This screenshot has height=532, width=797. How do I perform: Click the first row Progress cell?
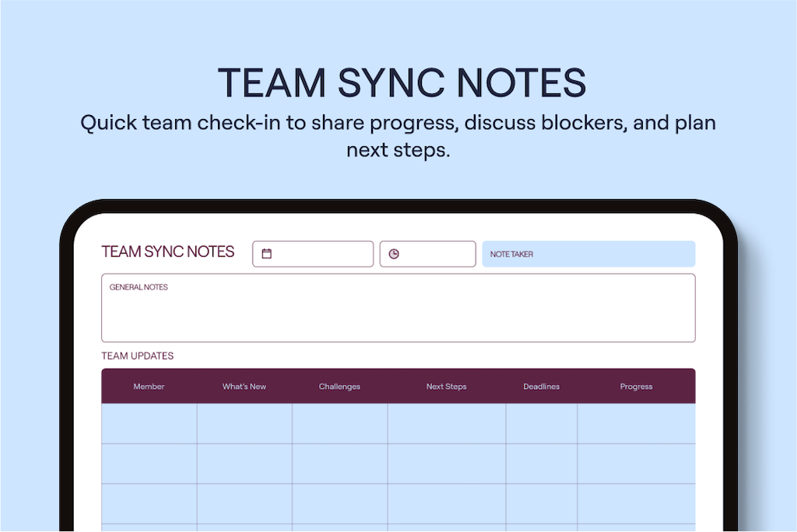point(636,423)
